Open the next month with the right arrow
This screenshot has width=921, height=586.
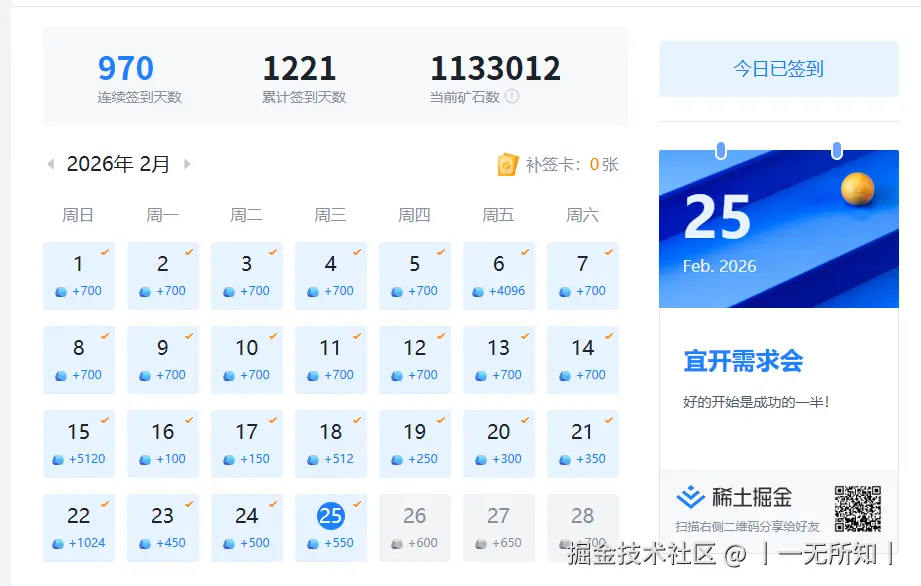point(187,164)
